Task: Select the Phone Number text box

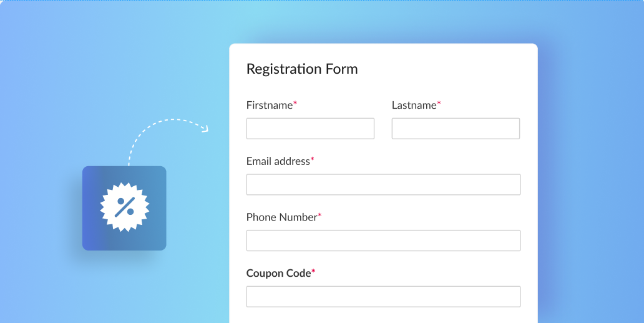Action: [x=383, y=241]
